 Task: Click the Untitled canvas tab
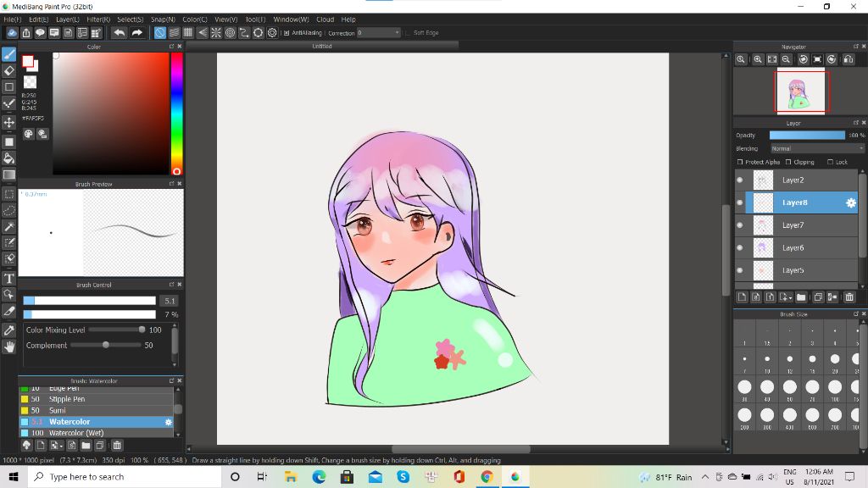[x=321, y=47]
